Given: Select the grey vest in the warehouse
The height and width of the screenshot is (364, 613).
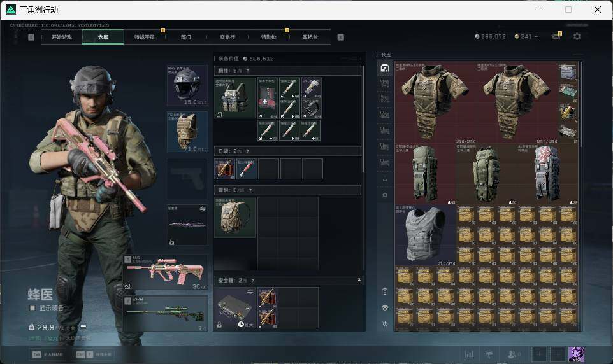Looking at the screenshot, I should (x=426, y=235).
